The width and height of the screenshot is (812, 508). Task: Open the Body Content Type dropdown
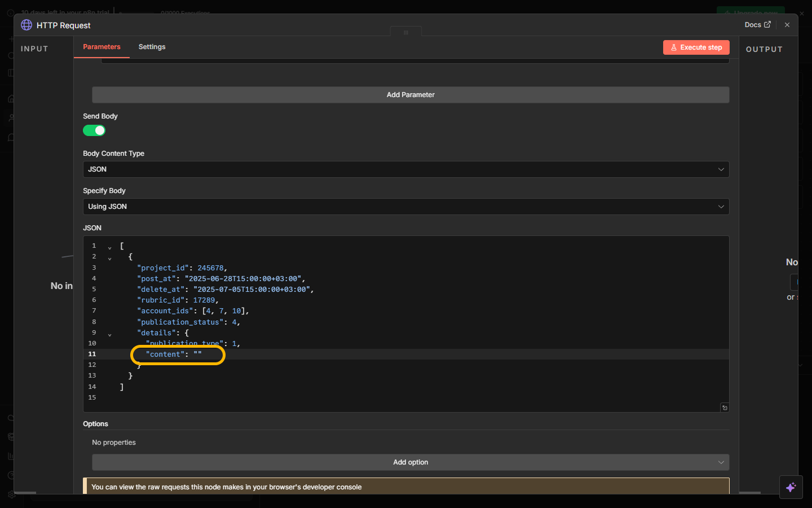(405, 169)
